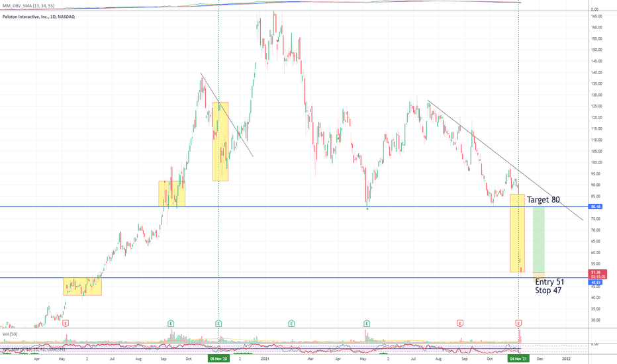
Task: Click the 100.00 price axis label
Action: pyautogui.click(x=596, y=163)
